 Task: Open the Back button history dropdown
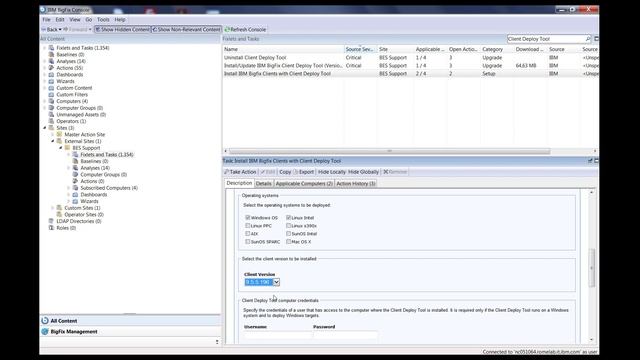pyautogui.click(x=60, y=29)
